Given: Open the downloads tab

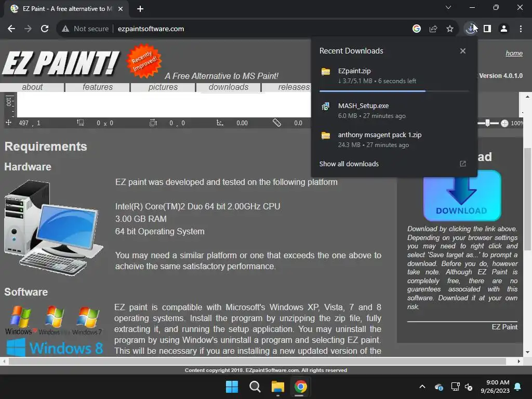Looking at the screenshot, I should point(229,87).
